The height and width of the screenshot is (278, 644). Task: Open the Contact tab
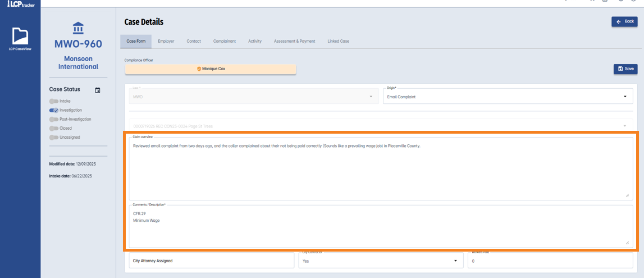pyautogui.click(x=194, y=41)
